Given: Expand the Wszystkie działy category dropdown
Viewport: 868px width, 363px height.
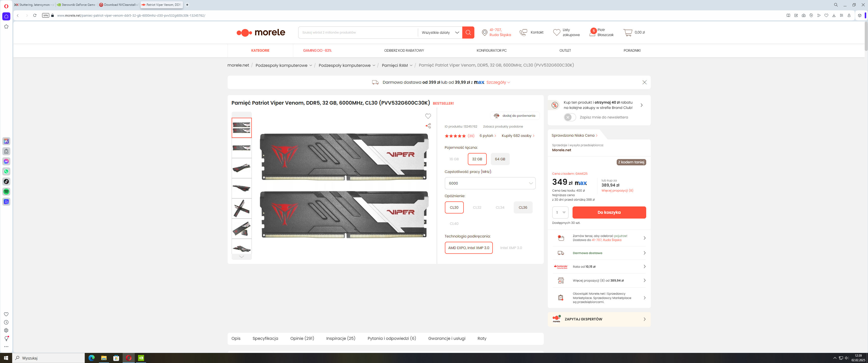Looking at the screenshot, I should 440,33.
